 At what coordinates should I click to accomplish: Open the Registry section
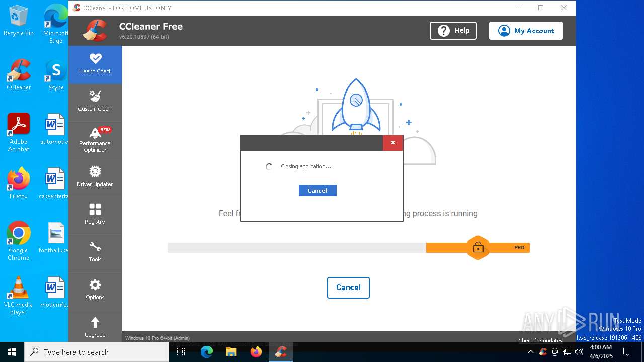pos(95,215)
